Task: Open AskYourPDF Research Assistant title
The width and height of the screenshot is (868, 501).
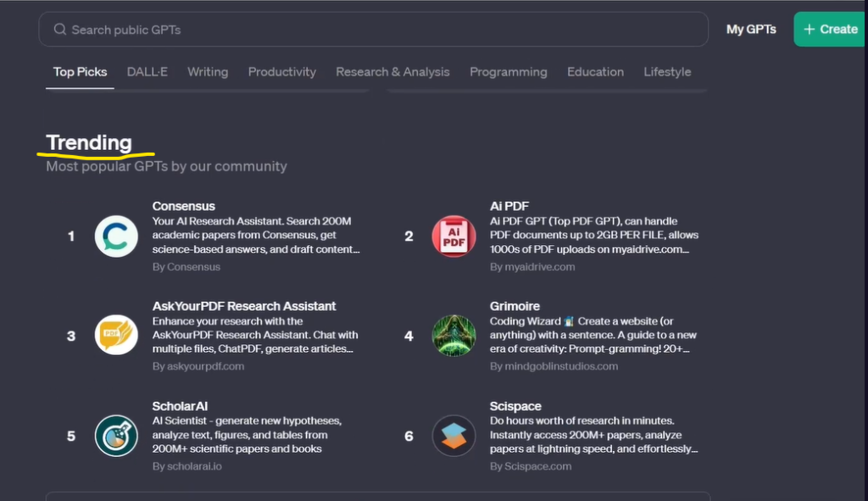Action: 244,306
